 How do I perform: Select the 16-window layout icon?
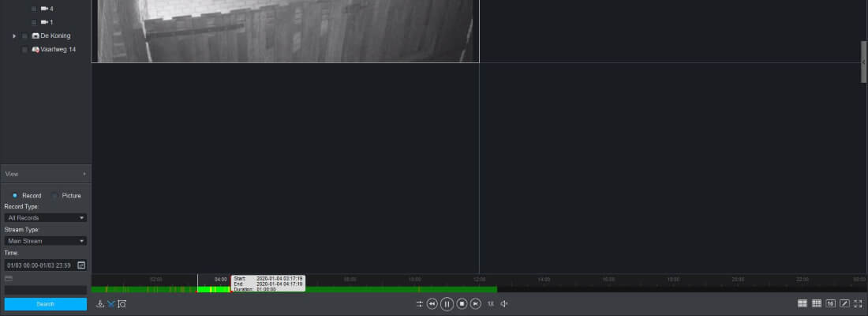point(830,303)
